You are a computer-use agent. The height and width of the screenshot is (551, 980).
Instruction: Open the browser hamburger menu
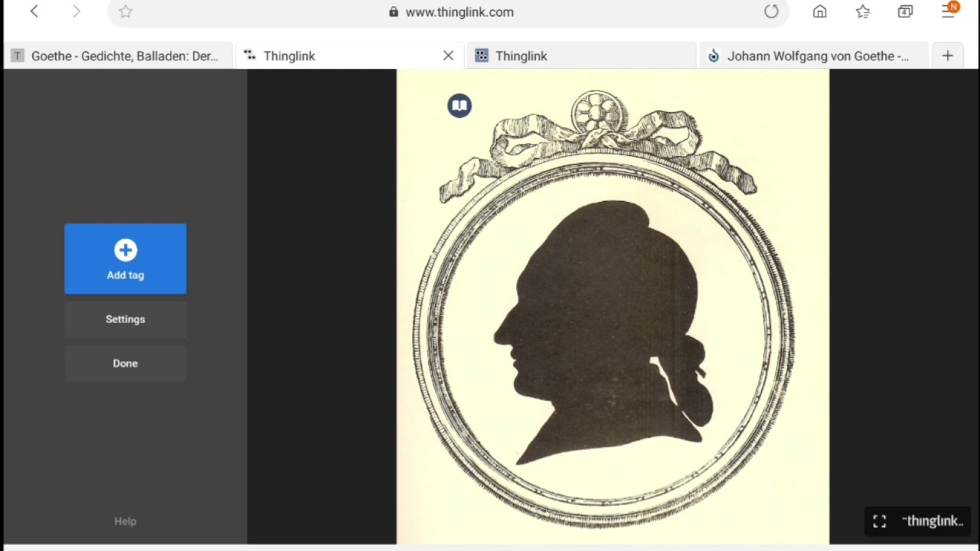pos(949,10)
